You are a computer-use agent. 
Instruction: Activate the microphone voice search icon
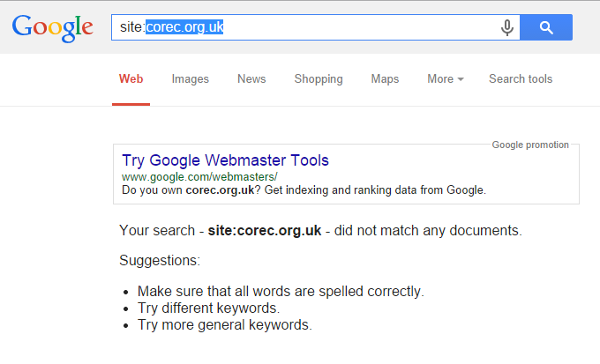pos(507,27)
